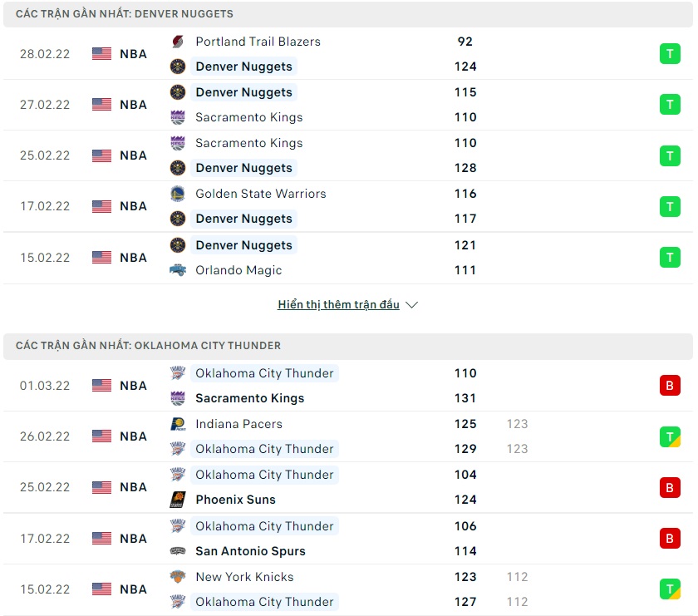
Task: Click the Golden State Warriors logo
Action: tap(177, 194)
